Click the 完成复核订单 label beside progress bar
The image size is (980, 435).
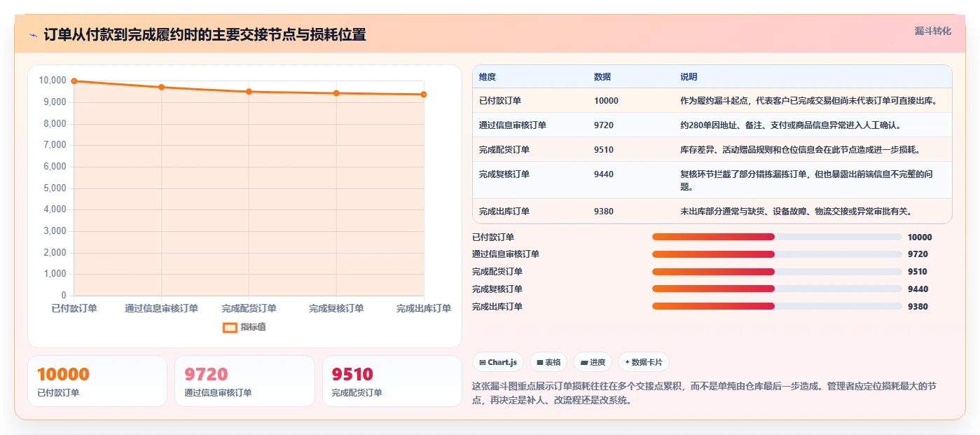click(x=497, y=289)
